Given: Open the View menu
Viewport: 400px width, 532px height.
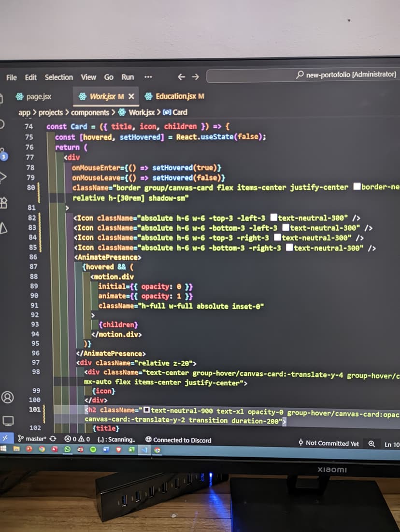Looking at the screenshot, I should (88, 77).
